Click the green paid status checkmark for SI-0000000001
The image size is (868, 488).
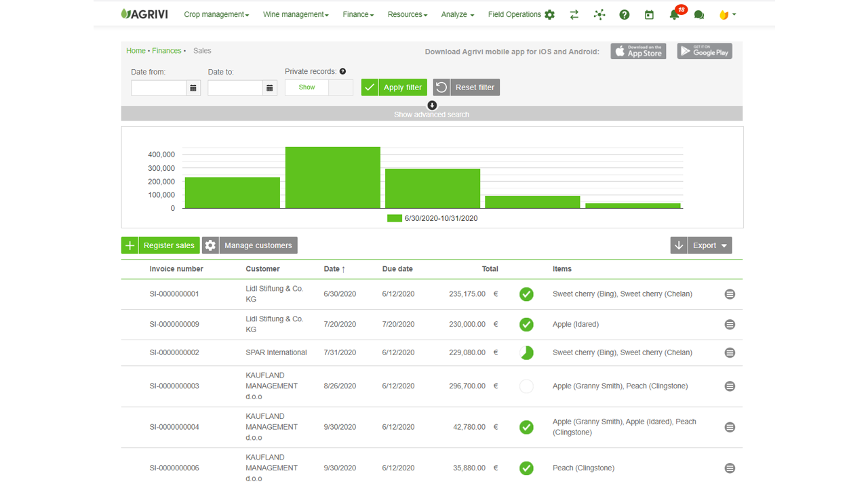point(526,294)
